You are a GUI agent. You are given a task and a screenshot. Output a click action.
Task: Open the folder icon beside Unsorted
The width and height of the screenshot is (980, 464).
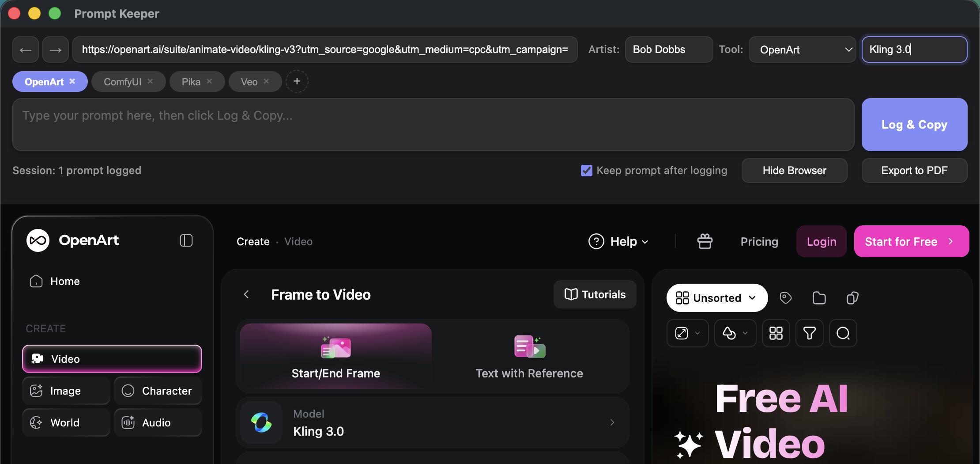pyautogui.click(x=819, y=298)
